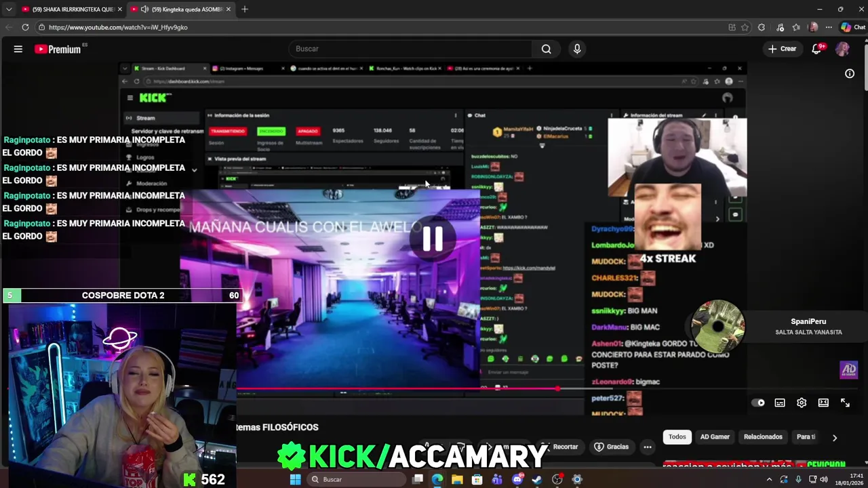This screenshot has width=868, height=488.
Task: Open Discord from taskbar
Action: point(517,479)
